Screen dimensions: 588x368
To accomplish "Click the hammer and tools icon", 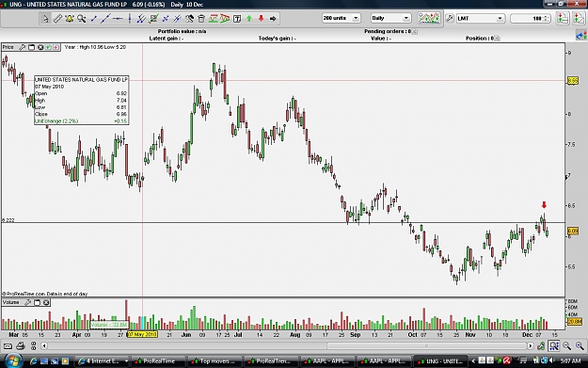I will tap(189, 19).
